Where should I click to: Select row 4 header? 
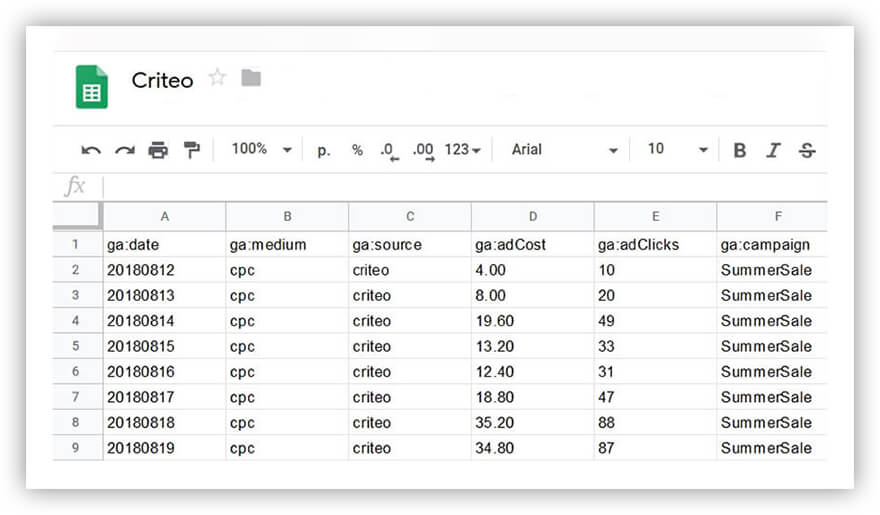click(x=75, y=320)
